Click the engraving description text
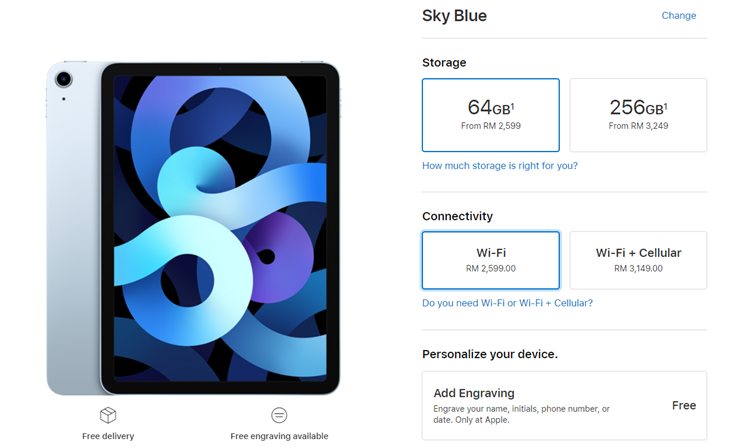 (521, 414)
